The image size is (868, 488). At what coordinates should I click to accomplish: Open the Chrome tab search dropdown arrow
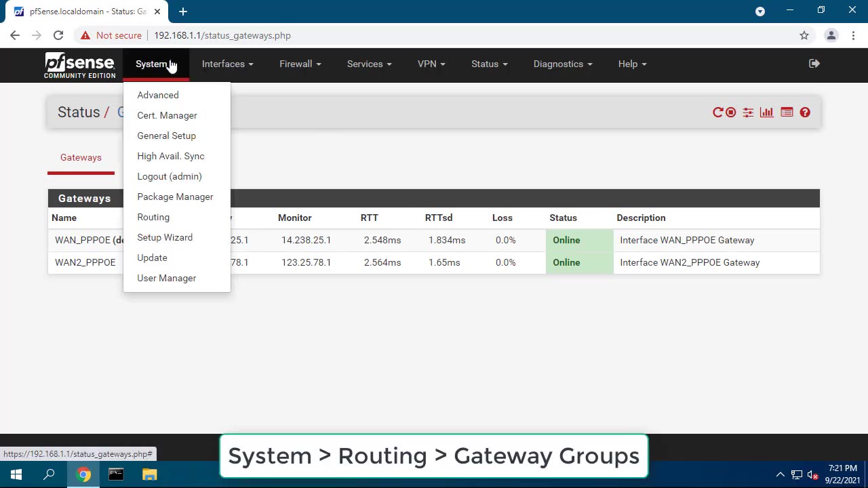[x=760, y=12]
